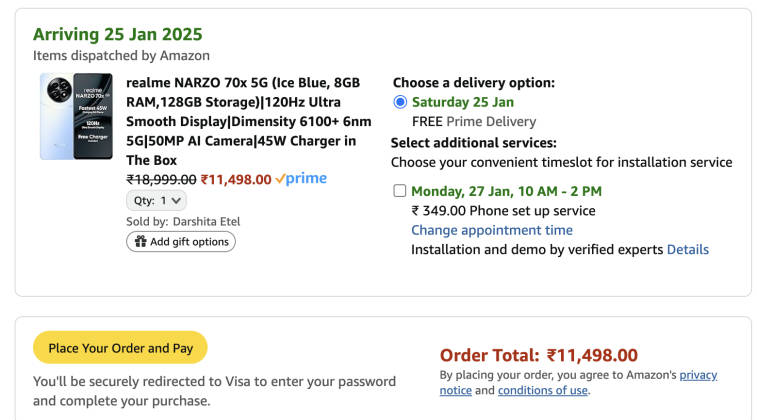Click the ₹ 349.00 Phone set up service text
The width and height of the screenshot is (757, 420).
click(503, 210)
